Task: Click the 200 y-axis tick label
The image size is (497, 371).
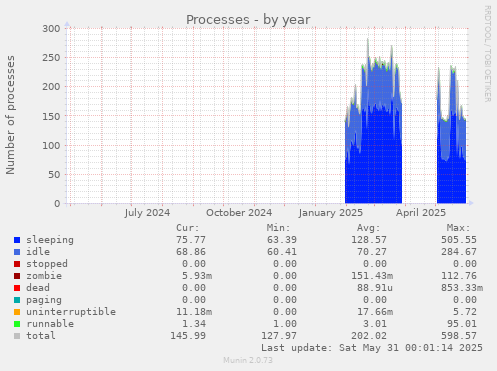Action: click(51, 87)
